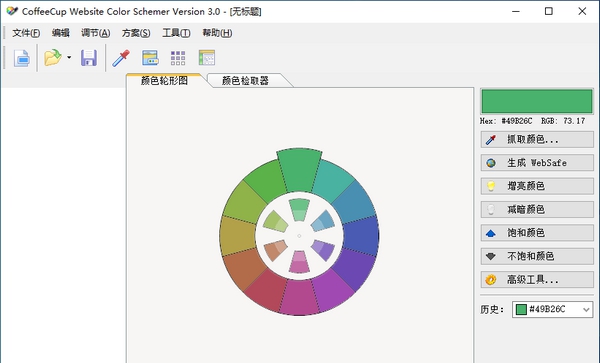Switch to the 颜色轮形图 tab

165,81
